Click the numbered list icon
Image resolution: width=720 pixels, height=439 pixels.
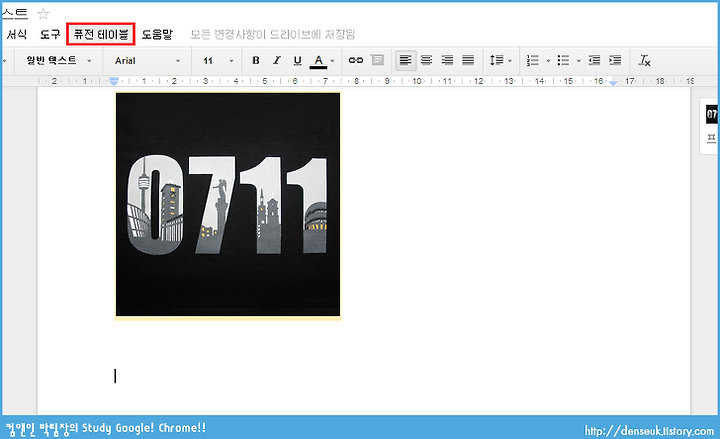pyautogui.click(x=533, y=60)
